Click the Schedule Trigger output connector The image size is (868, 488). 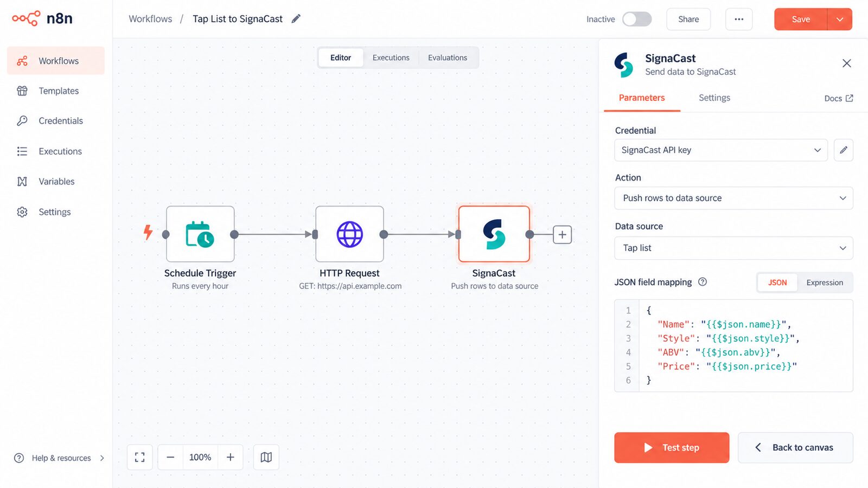click(x=234, y=234)
